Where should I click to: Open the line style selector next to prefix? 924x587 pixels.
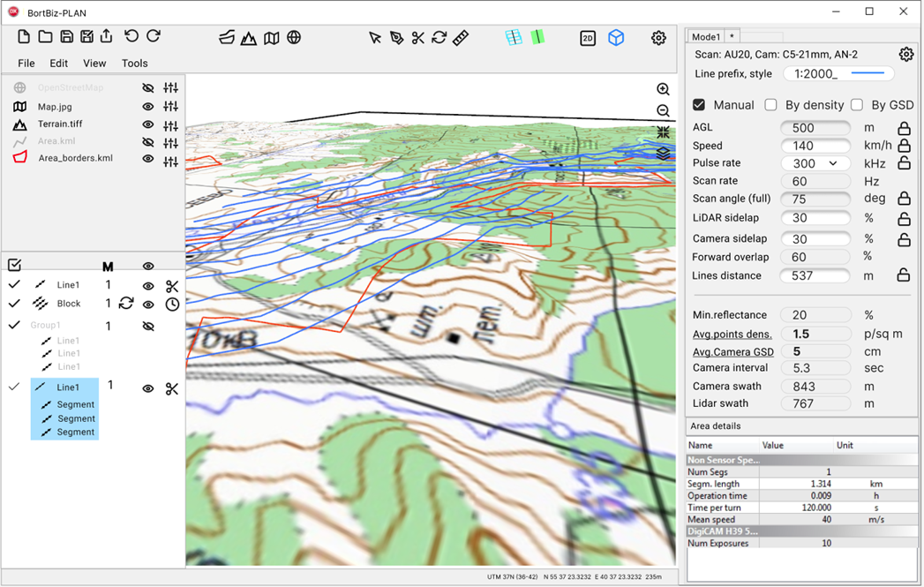point(867,74)
